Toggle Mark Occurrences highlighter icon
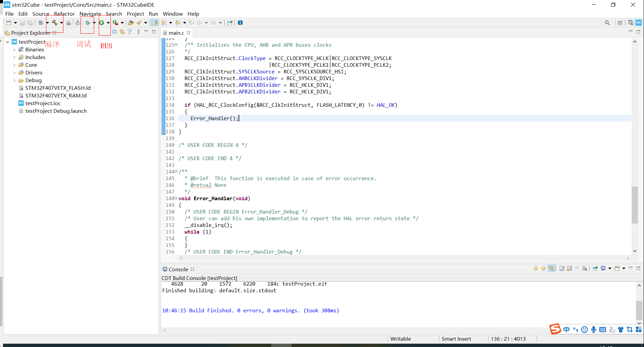 pos(154,23)
